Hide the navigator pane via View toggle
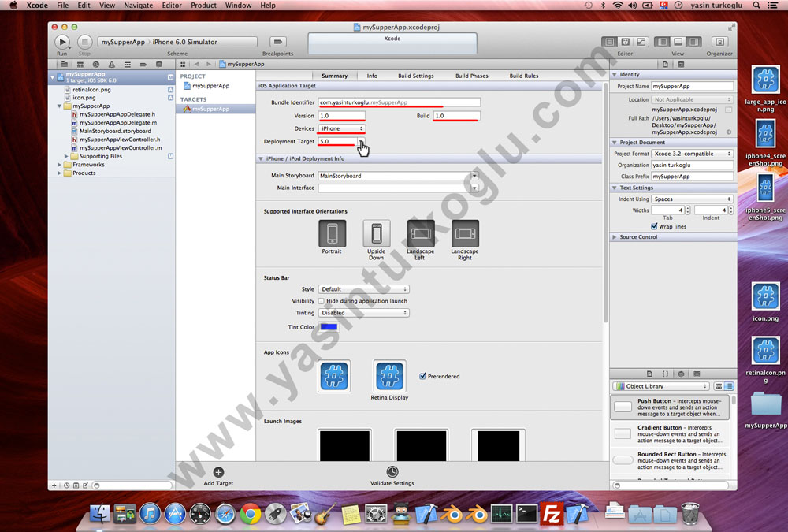 click(663, 42)
